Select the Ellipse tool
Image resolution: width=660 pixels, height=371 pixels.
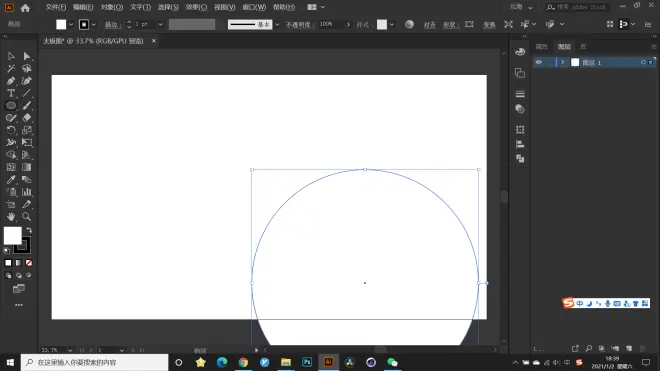pos(11,105)
